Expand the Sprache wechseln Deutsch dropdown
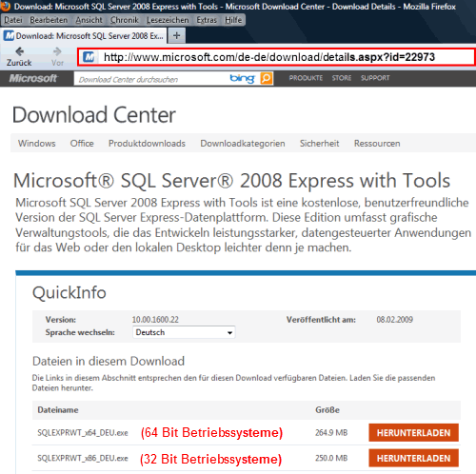This screenshot has height=474, width=476. coord(184,332)
